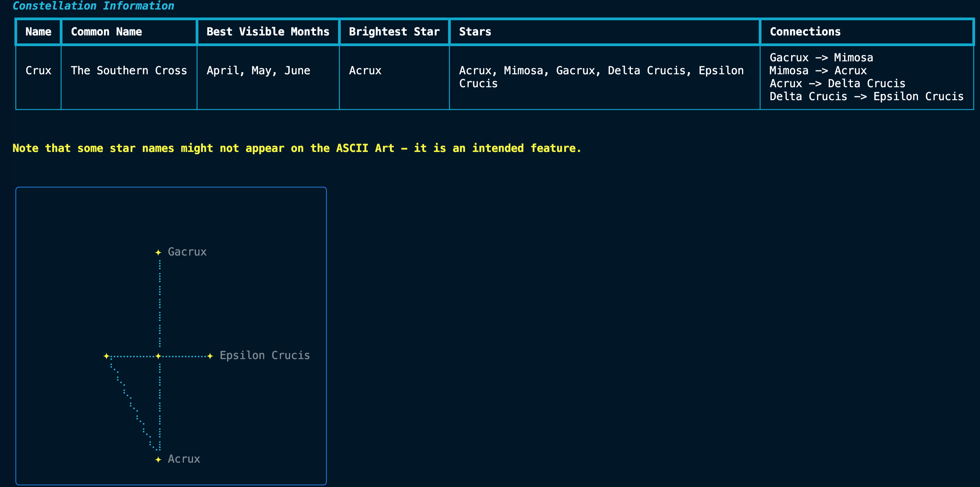Click the Brightest Star column header
Image resolution: width=980 pixels, height=487 pixels.
(x=394, y=32)
